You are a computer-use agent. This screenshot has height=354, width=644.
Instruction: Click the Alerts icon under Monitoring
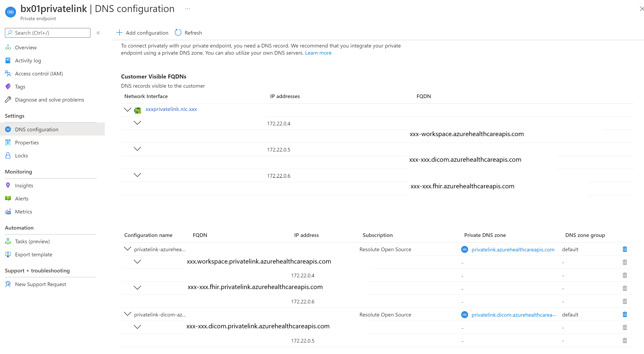[x=8, y=198]
